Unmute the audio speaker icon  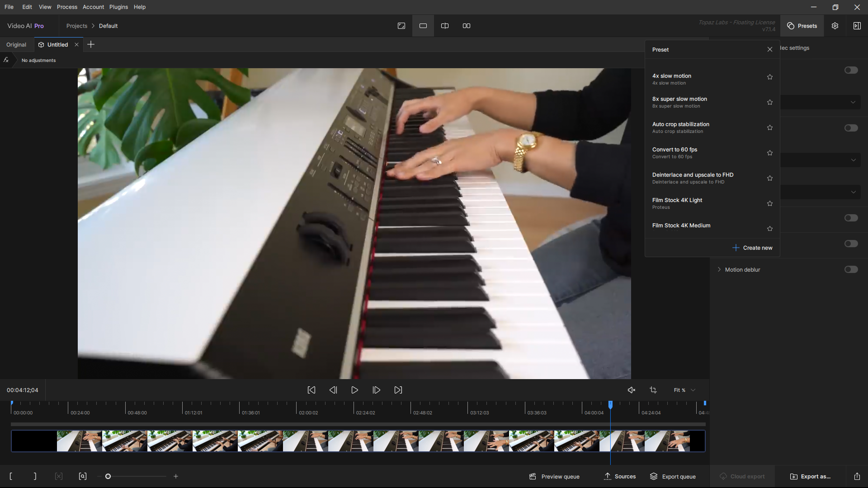tap(632, 390)
